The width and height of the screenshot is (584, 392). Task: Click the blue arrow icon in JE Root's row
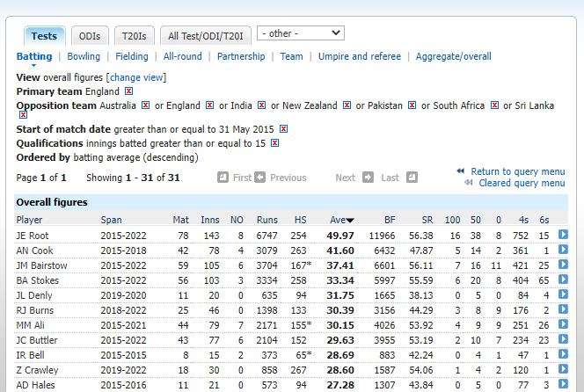[x=563, y=236]
